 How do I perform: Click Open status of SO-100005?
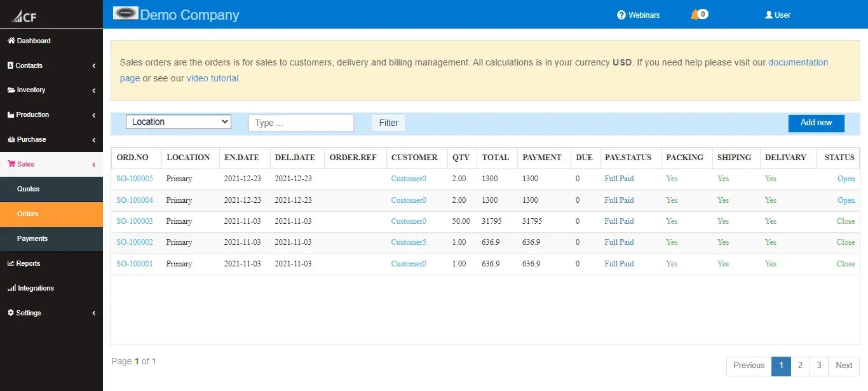[846, 179]
